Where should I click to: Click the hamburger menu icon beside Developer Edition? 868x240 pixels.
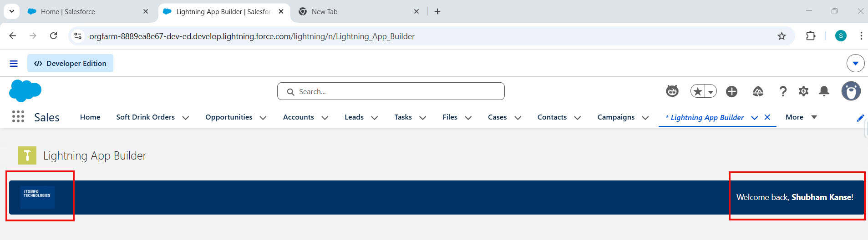[14, 64]
